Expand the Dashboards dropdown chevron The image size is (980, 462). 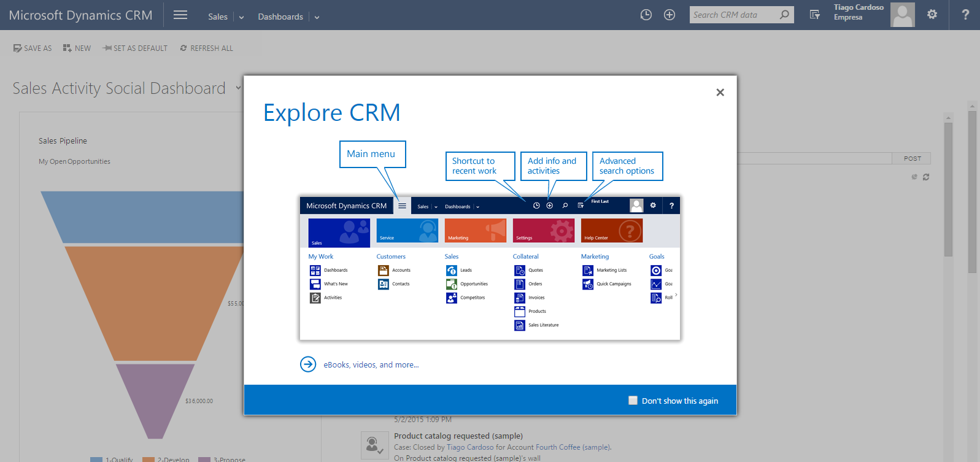pyautogui.click(x=317, y=17)
